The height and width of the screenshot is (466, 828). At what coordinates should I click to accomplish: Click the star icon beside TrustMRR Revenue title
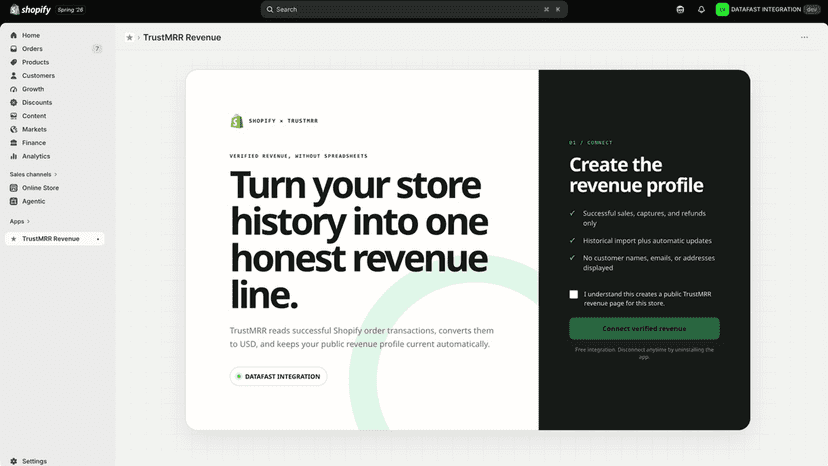(x=129, y=38)
